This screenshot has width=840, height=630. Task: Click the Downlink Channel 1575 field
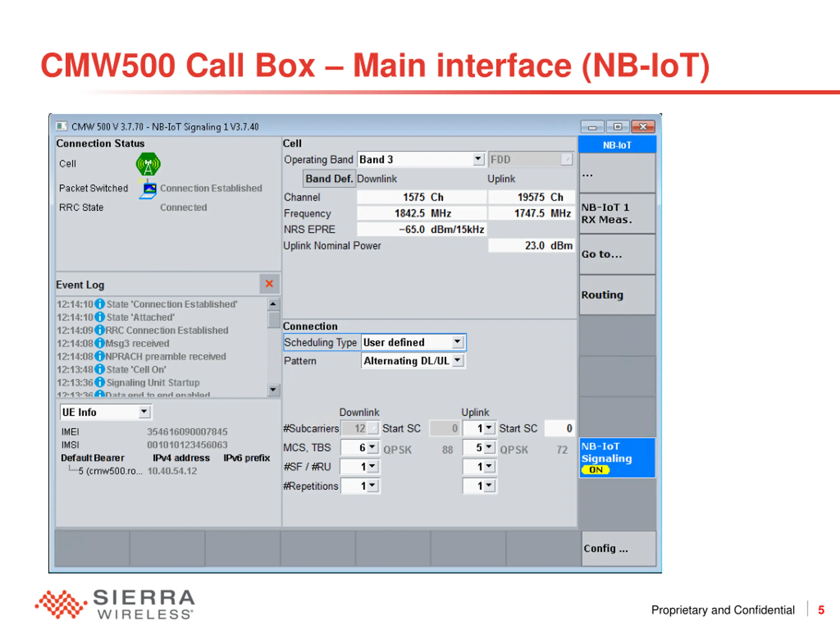[x=422, y=197]
